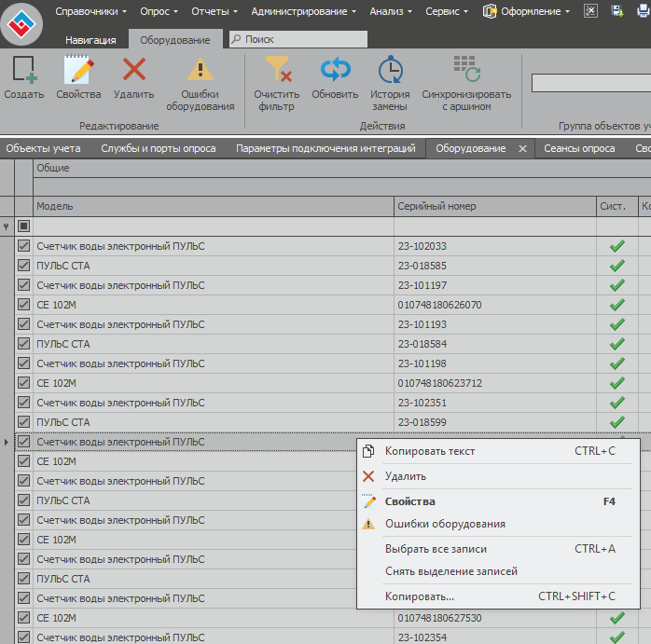651x644 pixels.
Task: Uncheck the row with serial 23-102033
Action: 24,246
